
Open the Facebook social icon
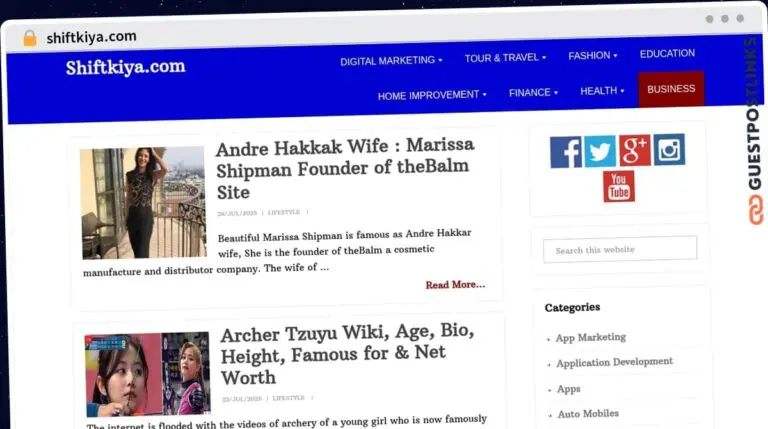(x=566, y=151)
